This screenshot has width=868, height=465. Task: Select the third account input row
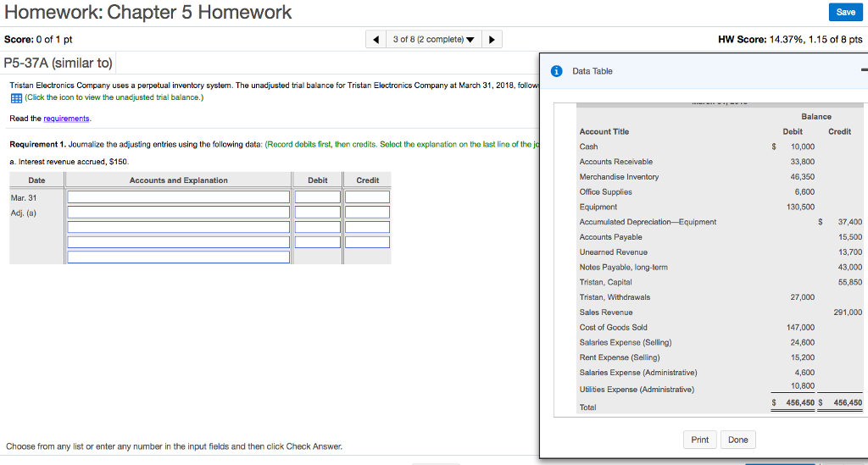coord(178,227)
